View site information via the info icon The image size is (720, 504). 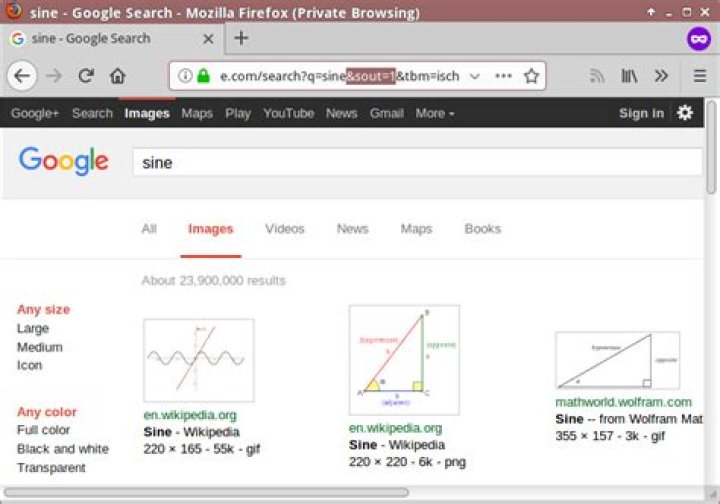185,76
